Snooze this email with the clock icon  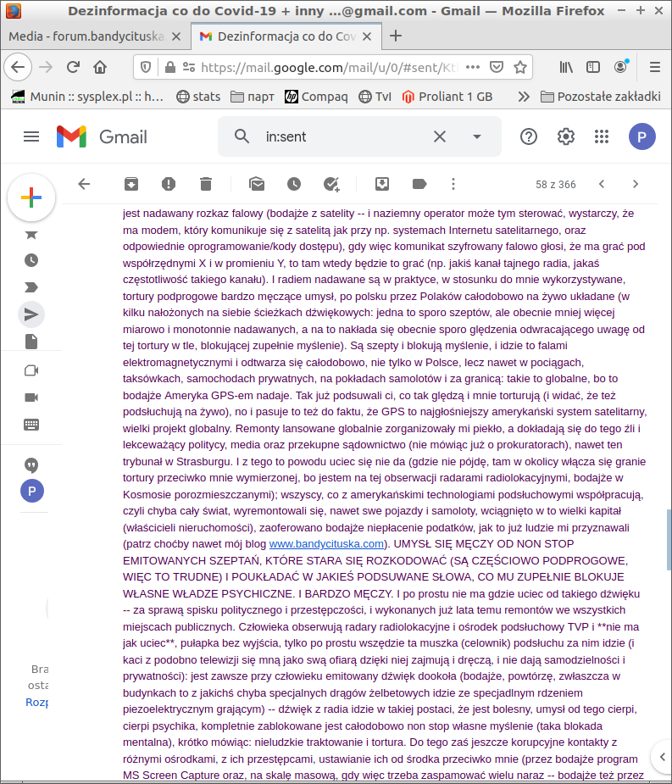click(293, 184)
